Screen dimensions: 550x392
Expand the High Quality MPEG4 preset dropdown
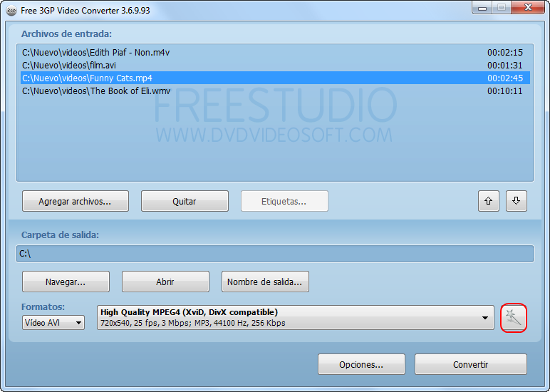[296, 318]
